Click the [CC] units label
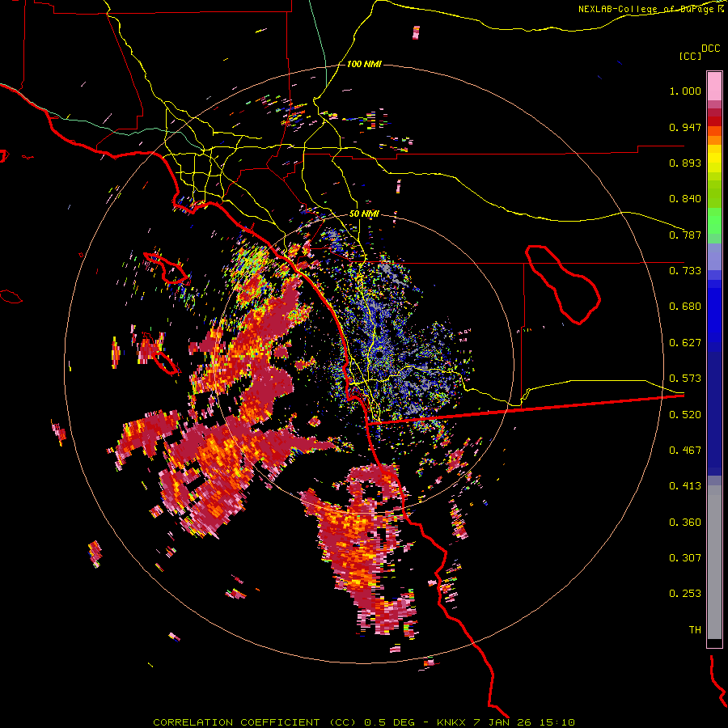This screenshot has width=728, height=728. pos(690,56)
